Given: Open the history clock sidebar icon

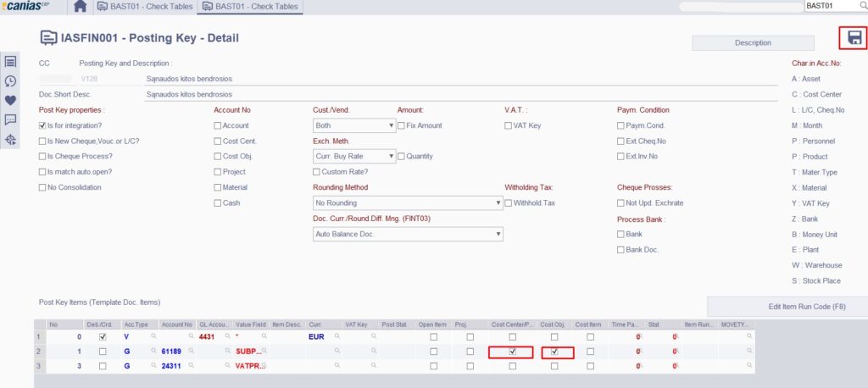Looking at the screenshot, I should tap(11, 80).
